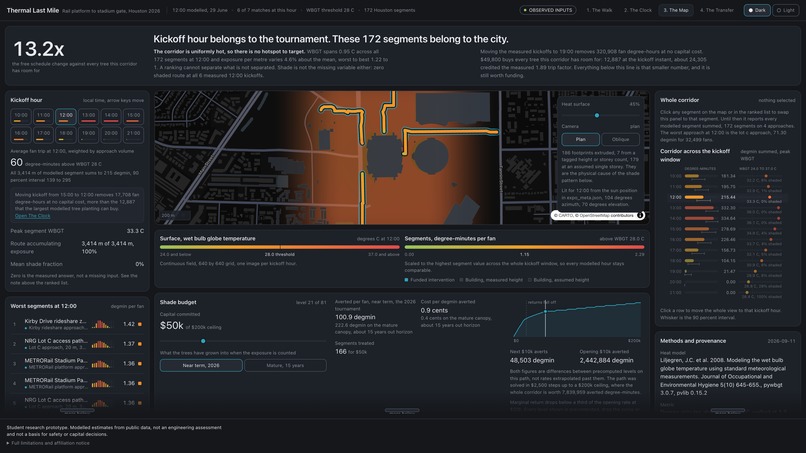Navigate to 4. The Transfer tab

click(x=717, y=10)
